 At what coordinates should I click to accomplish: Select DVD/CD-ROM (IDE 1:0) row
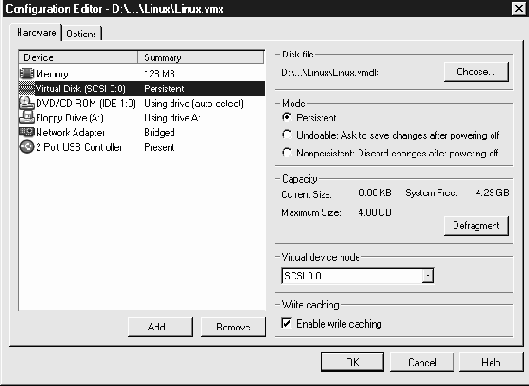tap(142, 103)
